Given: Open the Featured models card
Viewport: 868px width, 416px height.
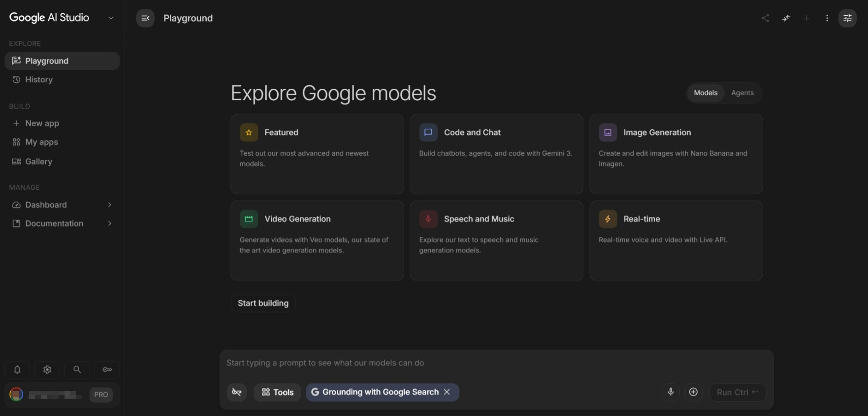Looking at the screenshot, I should click(x=317, y=154).
